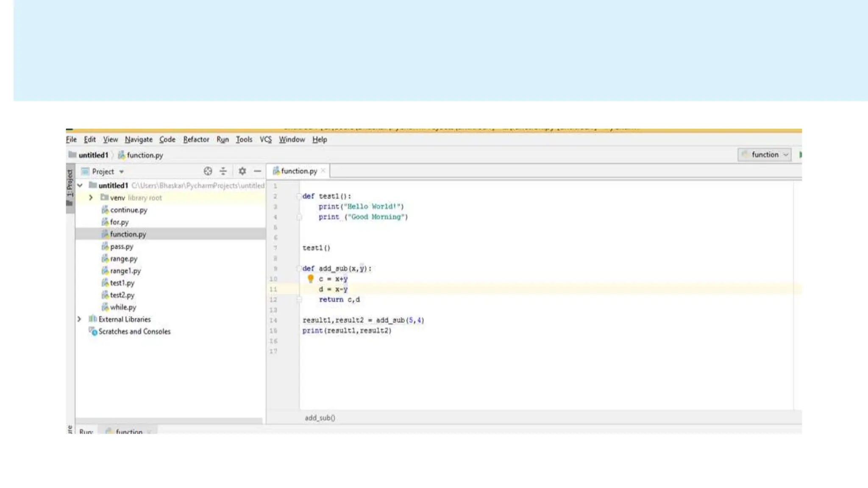The height and width of the screenshot is (488, 868).
Task: Click the test1() call on line 7
Action: (316, 248)
